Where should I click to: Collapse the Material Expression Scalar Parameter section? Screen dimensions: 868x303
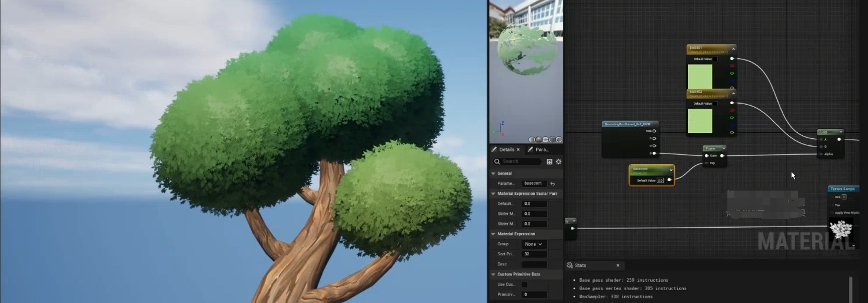[493, 194]
